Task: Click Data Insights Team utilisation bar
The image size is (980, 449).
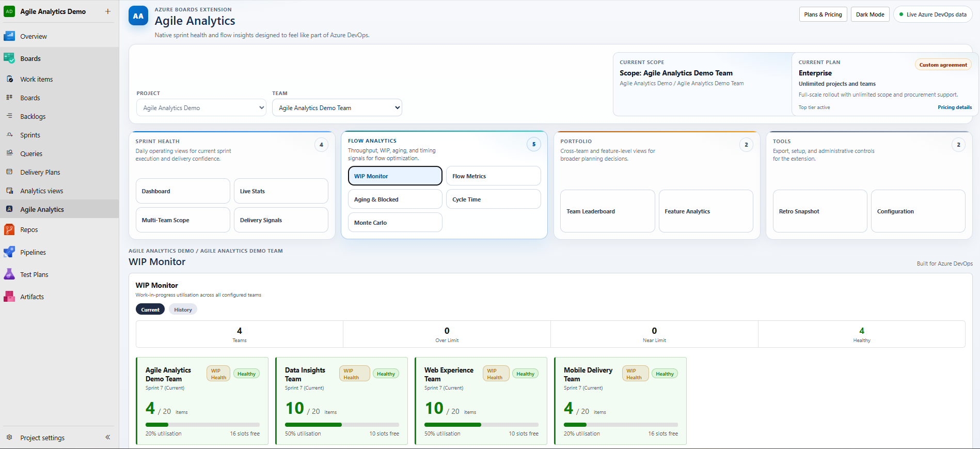Action: (x=342, y=425)
